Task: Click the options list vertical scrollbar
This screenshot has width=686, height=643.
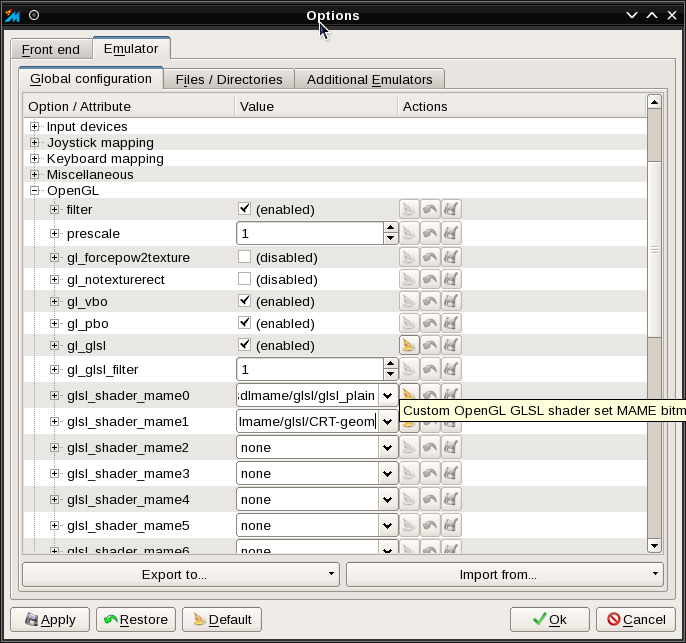Action: pyautogui.click(x=654, y=250)
